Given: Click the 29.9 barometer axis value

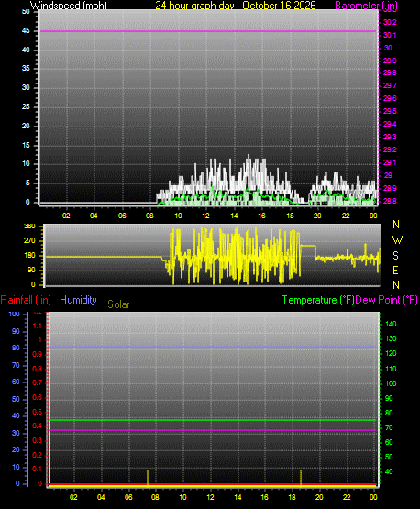Looking at the screenshot, I should (390, 61).
